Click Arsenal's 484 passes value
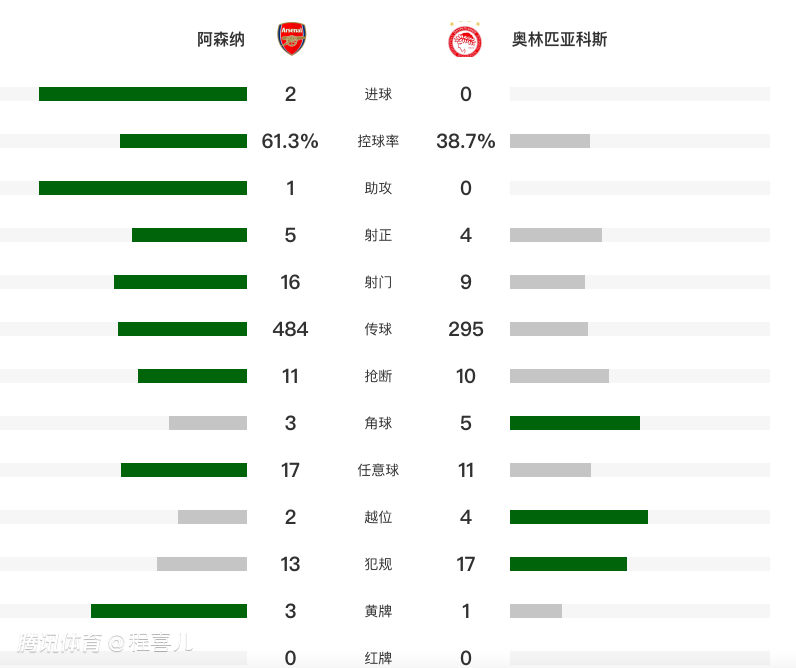The image size is (796, 668). [x=290, y=329]
